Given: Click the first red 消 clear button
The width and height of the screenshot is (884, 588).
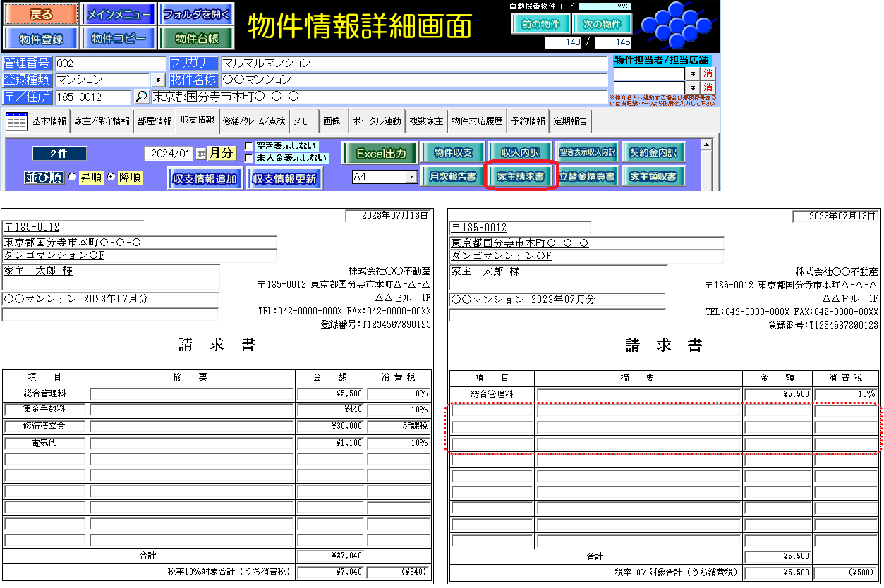Looking at the screenshot, I should point(708,73).
